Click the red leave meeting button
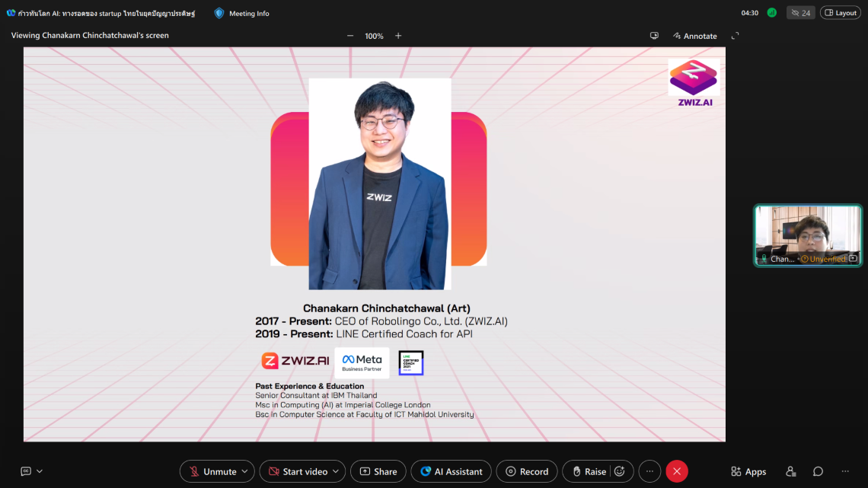 point(676,471)
